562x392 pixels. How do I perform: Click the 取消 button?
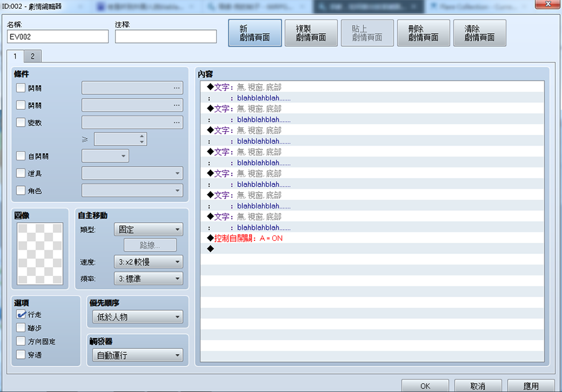tap(478, 386)
